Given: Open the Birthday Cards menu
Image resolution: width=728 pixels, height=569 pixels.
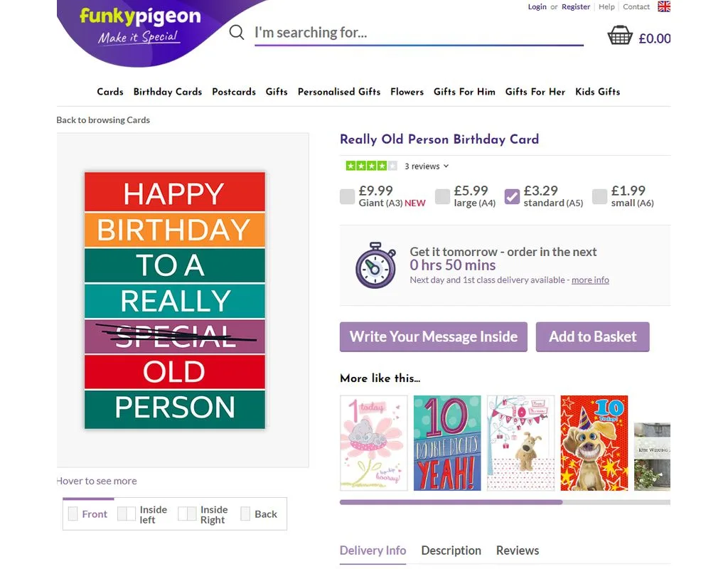Looking at the screenshot, I should point(168,92).
